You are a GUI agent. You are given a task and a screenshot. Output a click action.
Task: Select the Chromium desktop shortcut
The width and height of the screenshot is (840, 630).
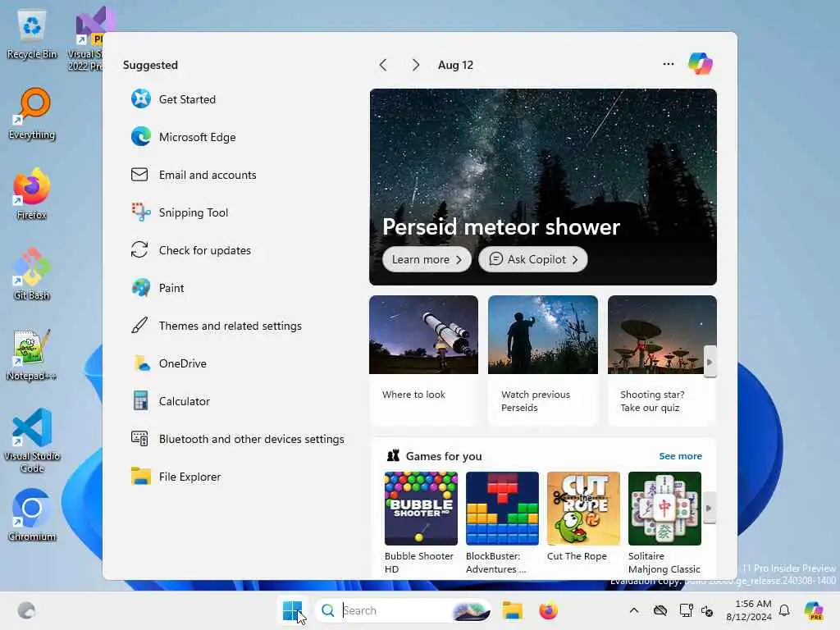(x=32, y=515)
